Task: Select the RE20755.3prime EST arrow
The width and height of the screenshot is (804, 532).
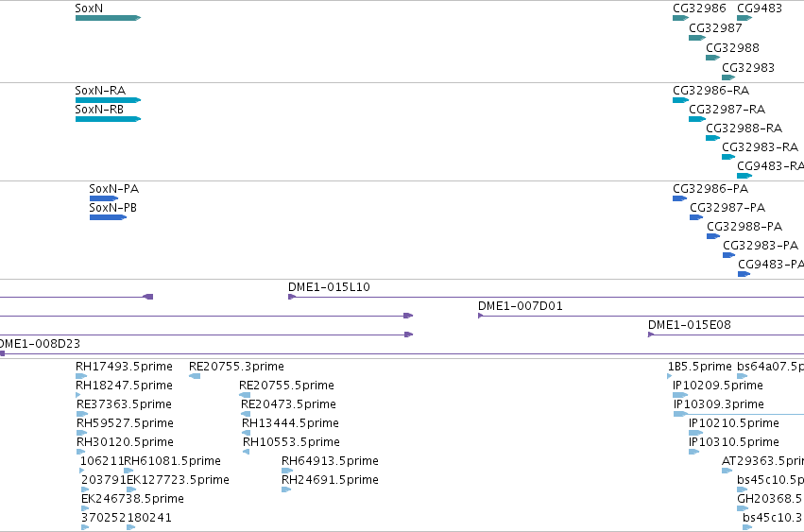Action: pyautogui.click(x=195, y=376)
